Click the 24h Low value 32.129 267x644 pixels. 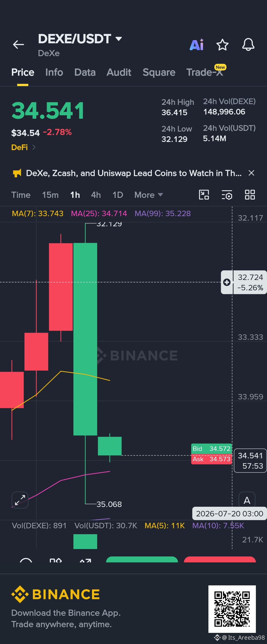coord(175,139)
